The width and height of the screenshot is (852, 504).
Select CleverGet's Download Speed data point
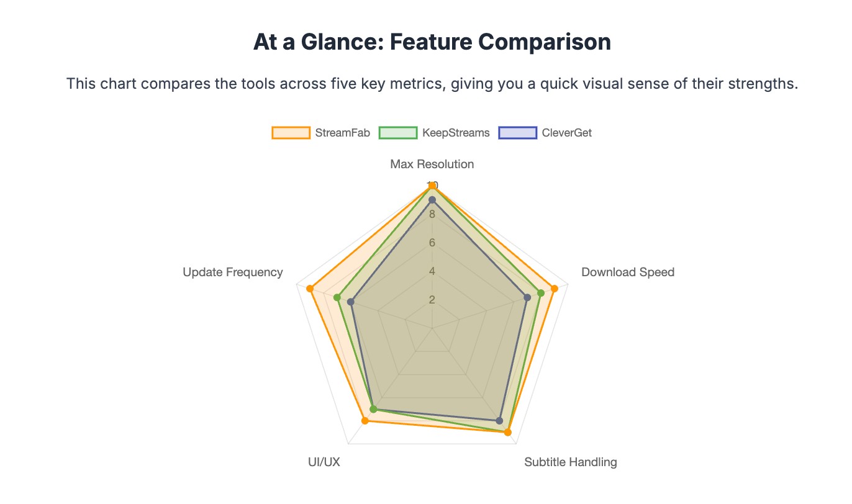pyautogui.click(x=527, y=297)
